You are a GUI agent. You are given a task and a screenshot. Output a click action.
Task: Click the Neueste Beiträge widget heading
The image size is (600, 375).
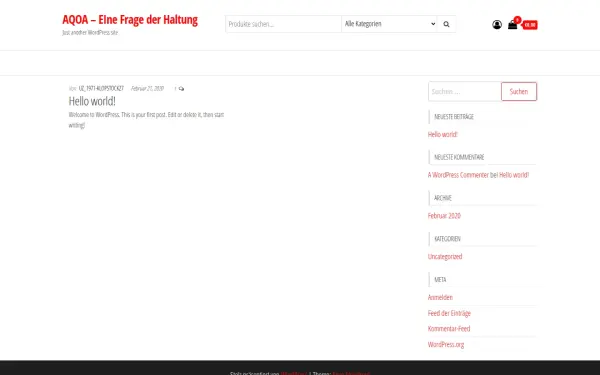[454, 117]
